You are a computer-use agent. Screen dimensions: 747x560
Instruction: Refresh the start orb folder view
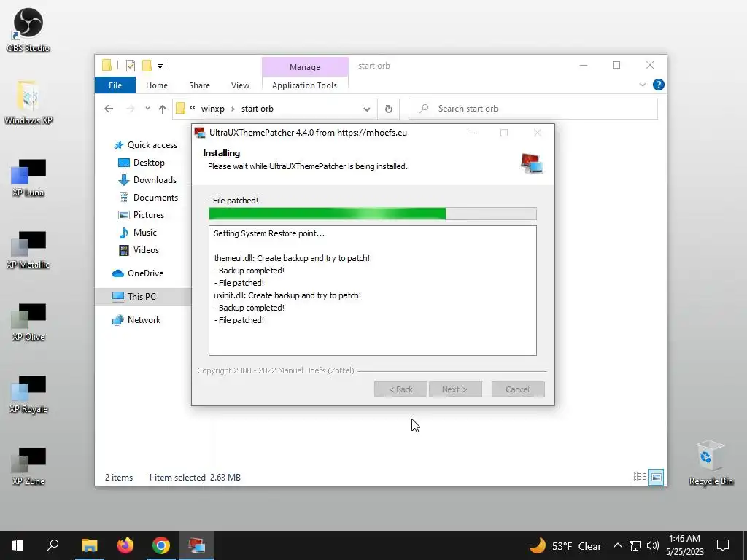tap(389, 109)
